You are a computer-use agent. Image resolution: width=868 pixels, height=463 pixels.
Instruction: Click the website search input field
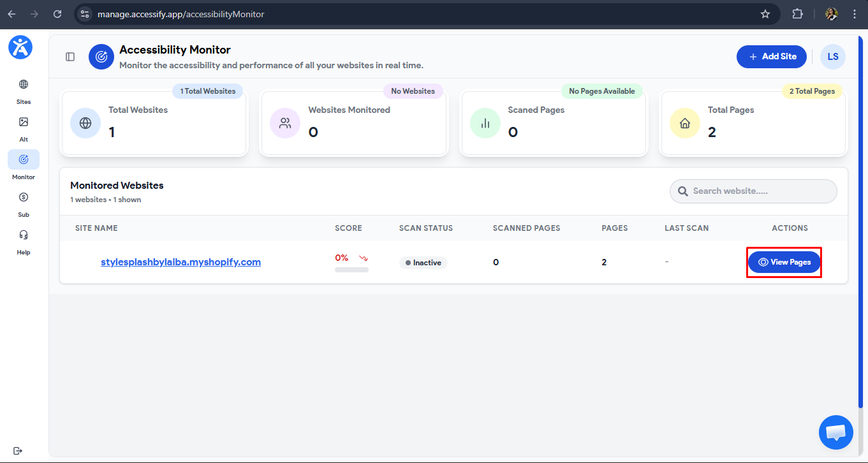[x=753, y=191]
